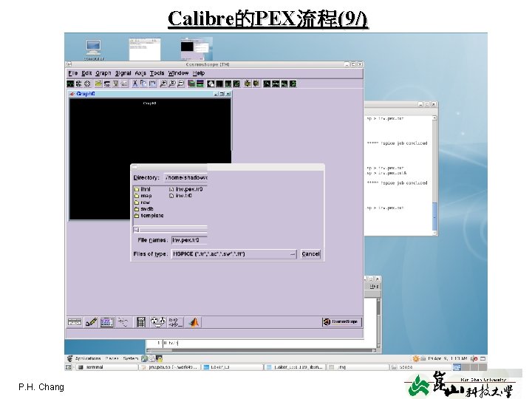Open the Signal menu
This screenshot has width=532, height=399.
tap(123, 73)
